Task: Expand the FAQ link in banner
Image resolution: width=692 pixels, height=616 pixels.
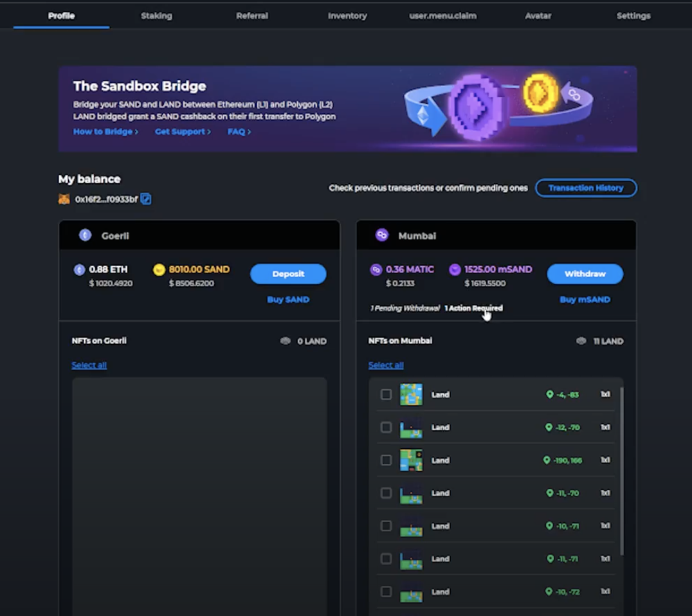Action: pyautogui.click(x=239, y=132)
